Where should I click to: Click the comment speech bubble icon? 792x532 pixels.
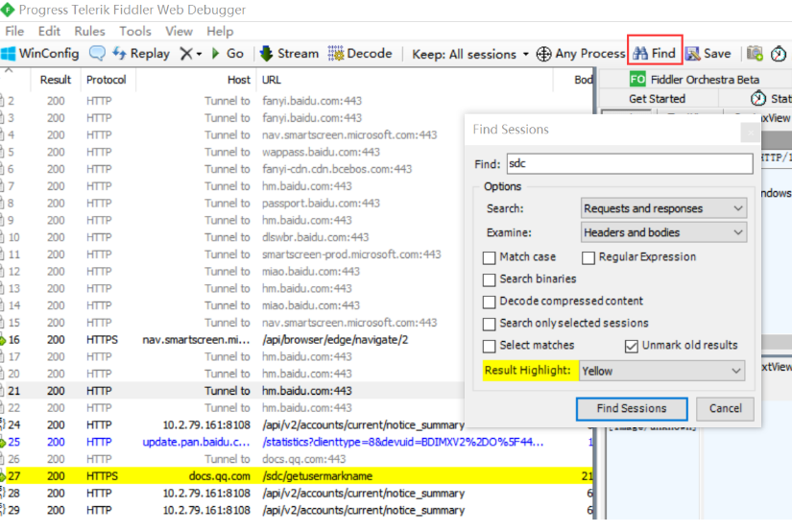tap(97, 53)
